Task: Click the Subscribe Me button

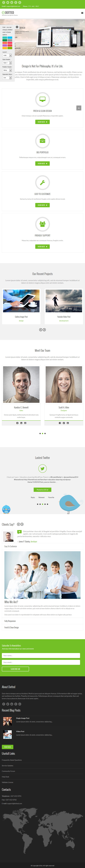Action: [x=15, y=669]
